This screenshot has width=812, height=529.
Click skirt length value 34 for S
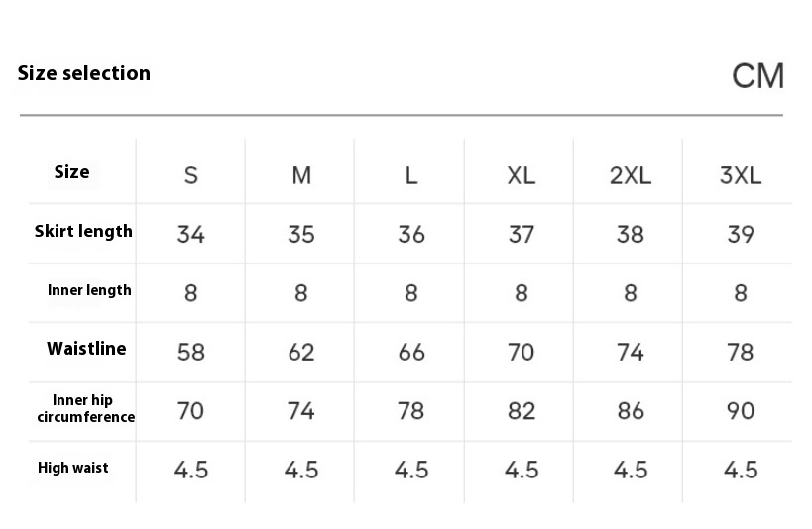coord(191,235)
